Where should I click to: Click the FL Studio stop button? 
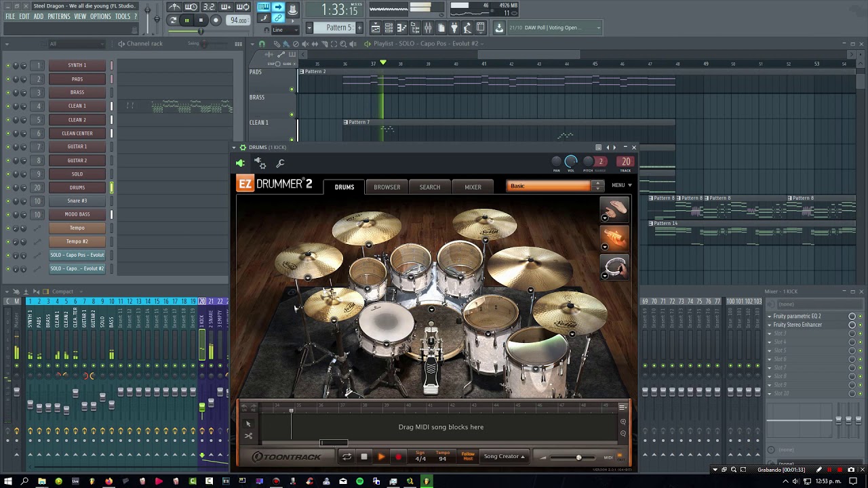click(201, 20)
